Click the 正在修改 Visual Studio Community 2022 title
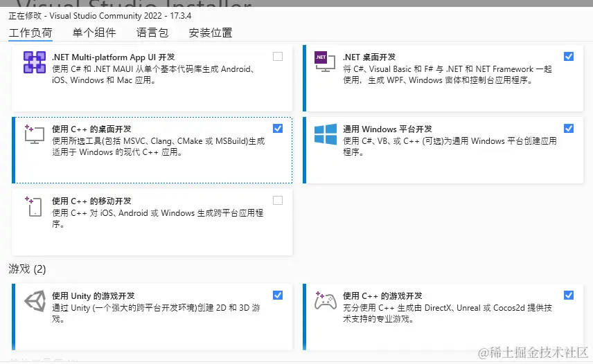593x364 pixels. (x=100, y=16)
